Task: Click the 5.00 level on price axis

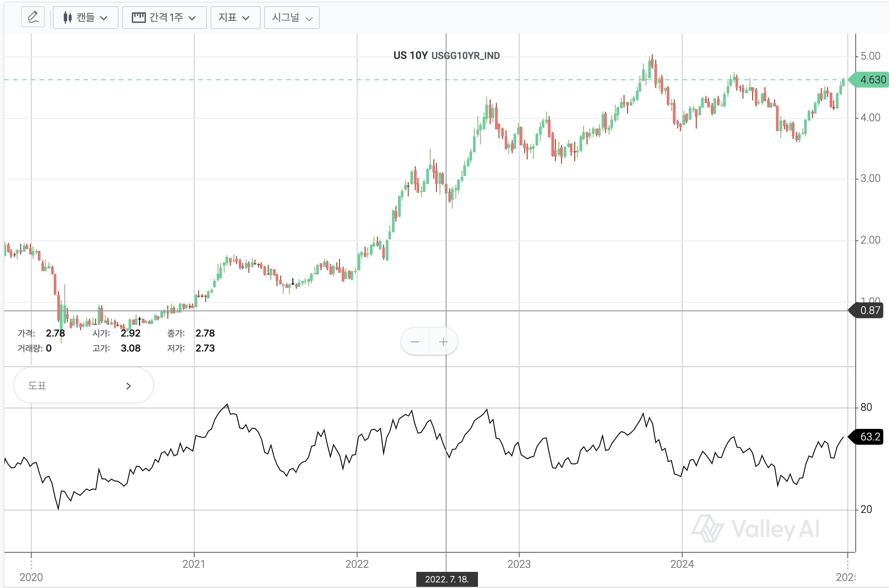Action: (x=870, y=56)
